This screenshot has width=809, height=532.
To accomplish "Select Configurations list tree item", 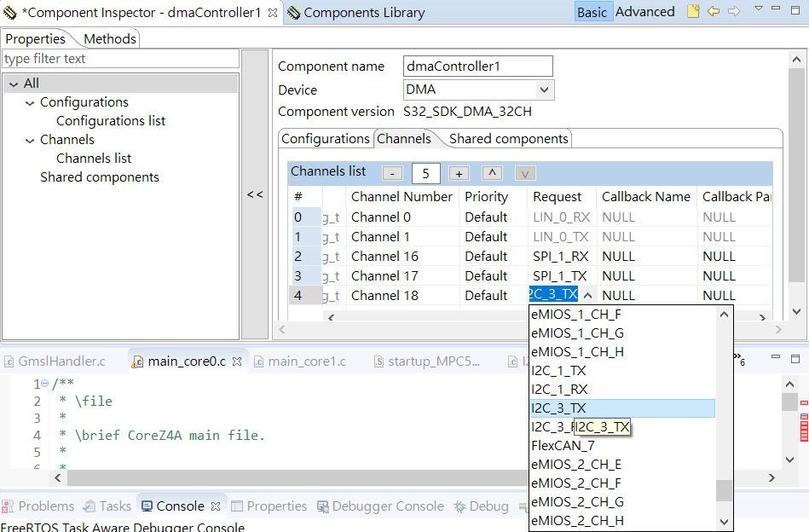I will click(111, 121).
